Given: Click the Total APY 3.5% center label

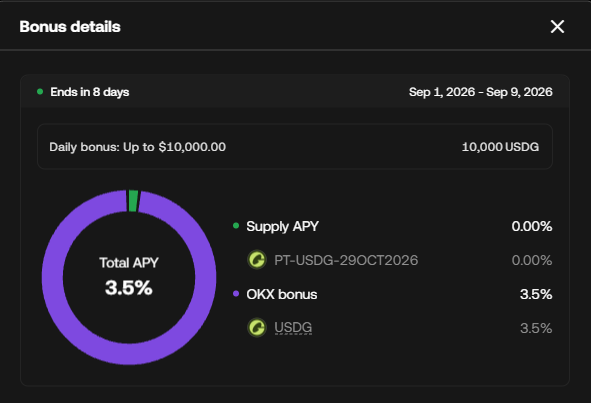Looking at the screenshot, I should pyautogui.click(x=129, y=276).
